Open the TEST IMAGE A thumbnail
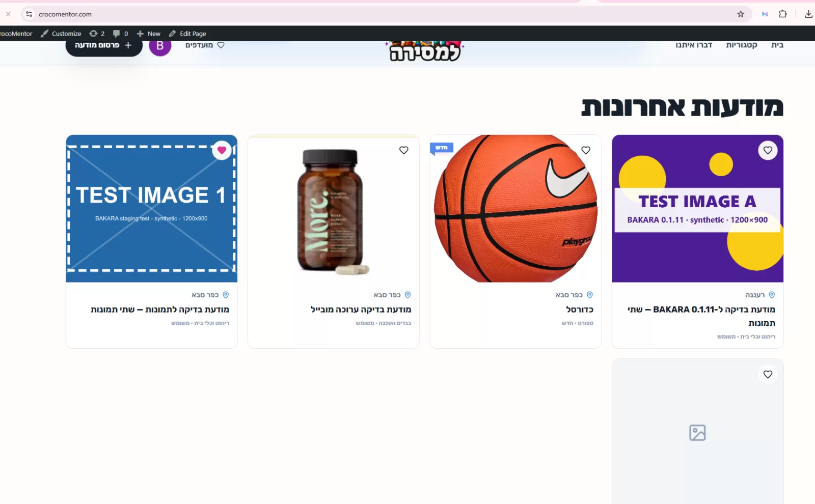Image resolution: width=815 pixels, height=504 pixels. 698,209
